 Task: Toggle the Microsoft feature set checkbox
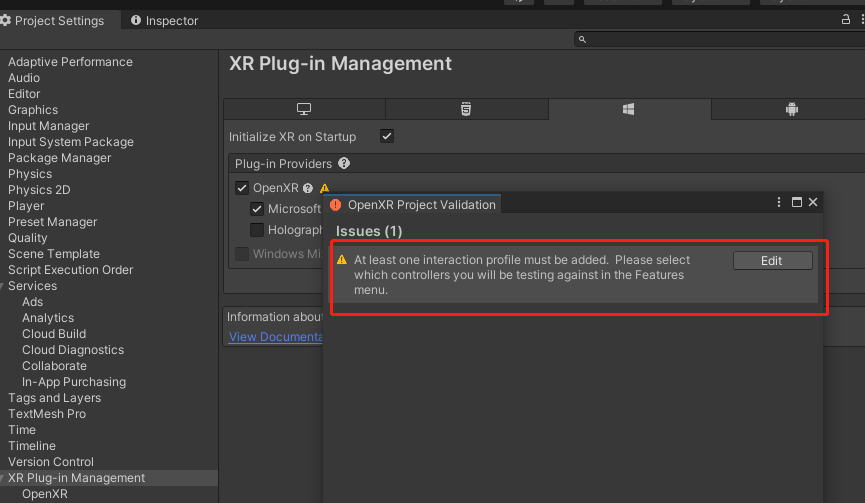click(x=257, y=209)
